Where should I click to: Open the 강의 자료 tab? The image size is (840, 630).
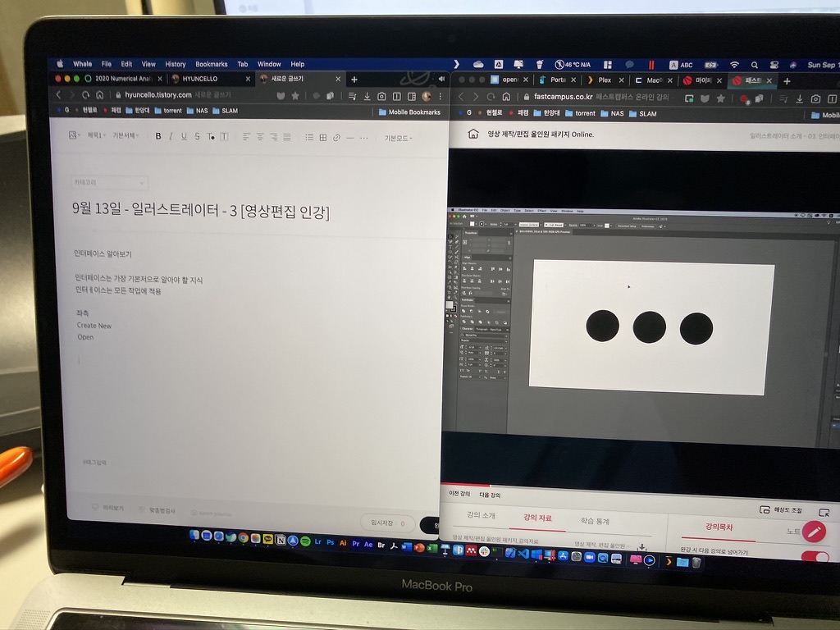(x=537, y=518)
